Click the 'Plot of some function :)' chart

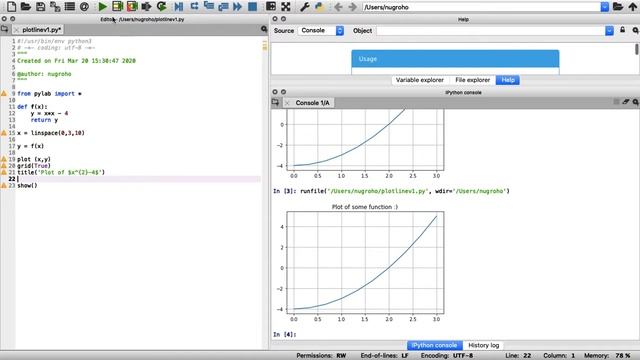tap(361, 262)
